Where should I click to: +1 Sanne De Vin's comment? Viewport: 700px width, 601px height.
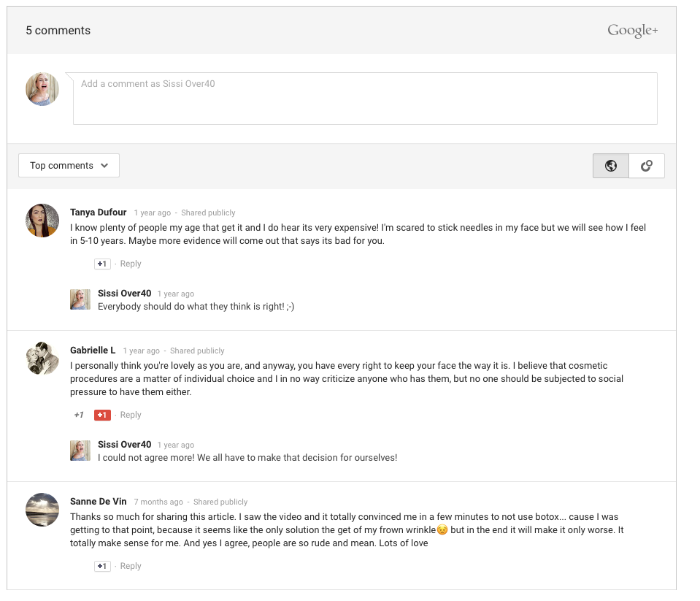pos(102,566)
